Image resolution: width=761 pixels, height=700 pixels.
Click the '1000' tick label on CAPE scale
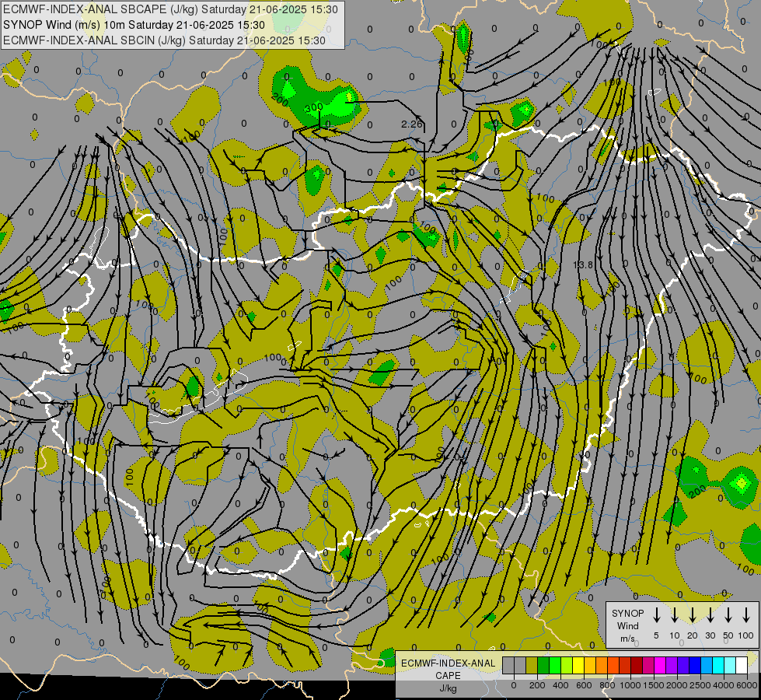(x=630, y=685)
